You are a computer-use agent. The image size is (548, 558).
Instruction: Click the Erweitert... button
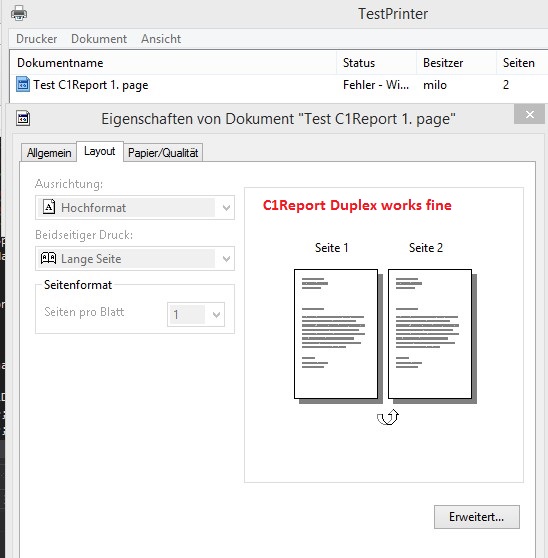(476, 517)
